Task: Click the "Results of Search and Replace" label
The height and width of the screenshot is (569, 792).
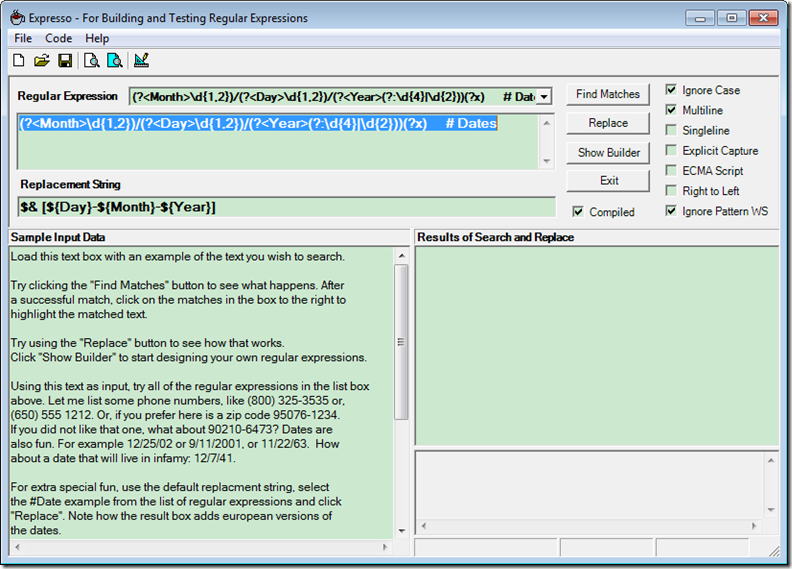Action: coord(496,237)
